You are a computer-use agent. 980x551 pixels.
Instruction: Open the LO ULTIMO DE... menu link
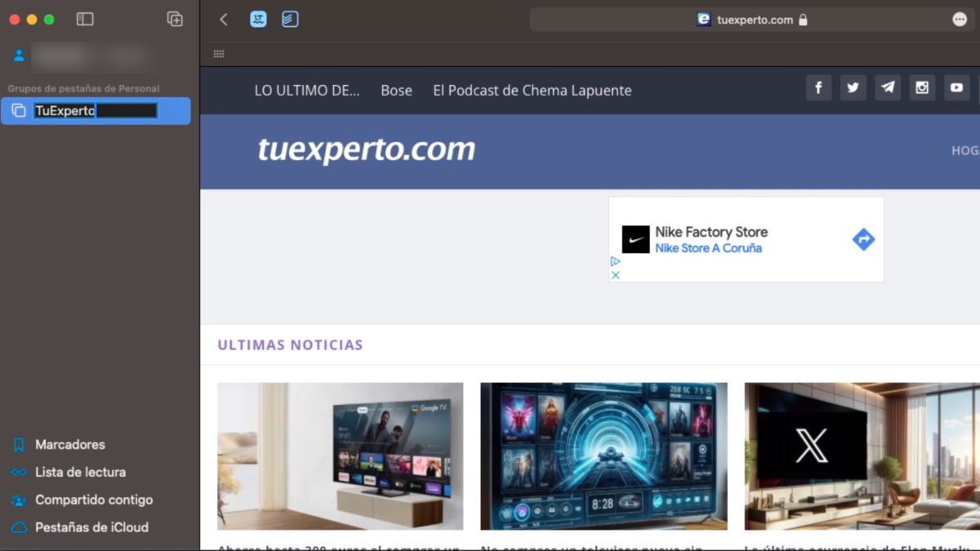(x=307, y=91)
